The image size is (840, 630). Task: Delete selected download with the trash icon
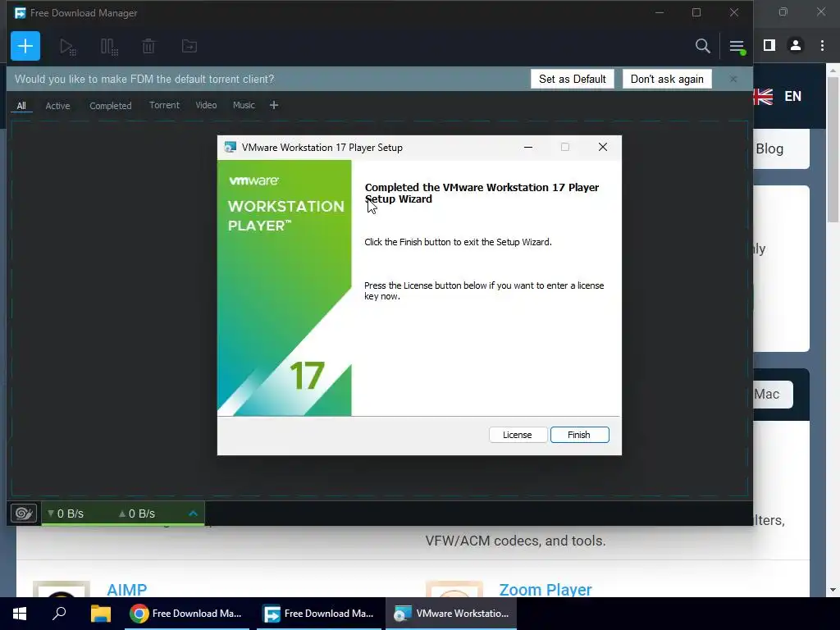coord(148,47)
